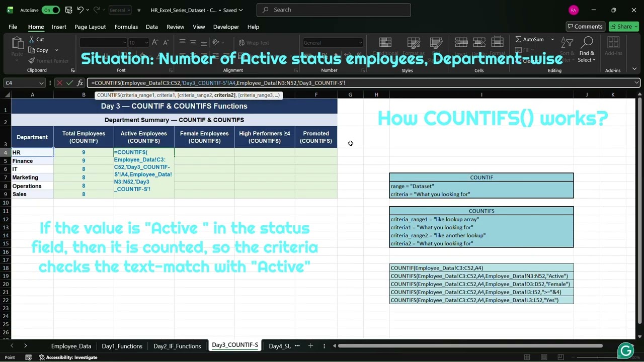
Task: Confirm formula with checkmark icon
Action: (70, 83)
